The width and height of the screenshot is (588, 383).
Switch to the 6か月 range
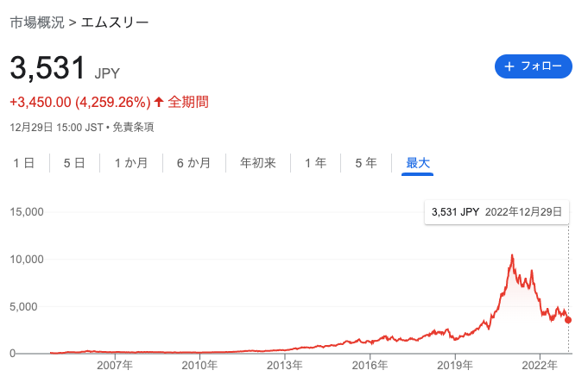193,163
